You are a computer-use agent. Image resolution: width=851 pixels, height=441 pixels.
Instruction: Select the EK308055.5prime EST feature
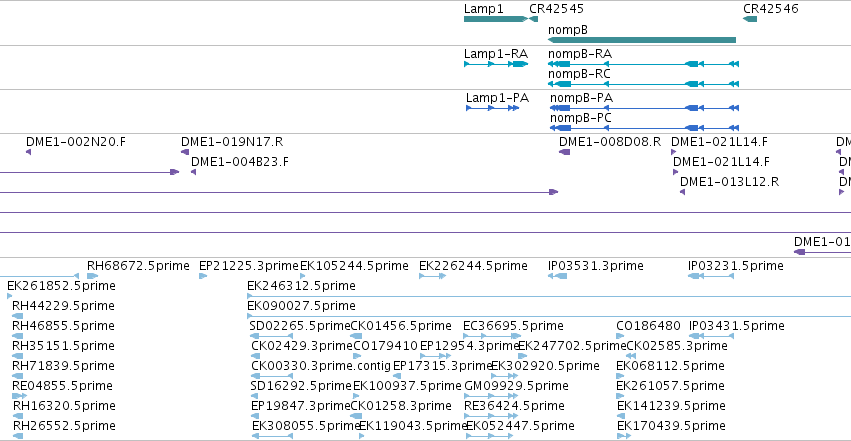(x=272, y=436)
